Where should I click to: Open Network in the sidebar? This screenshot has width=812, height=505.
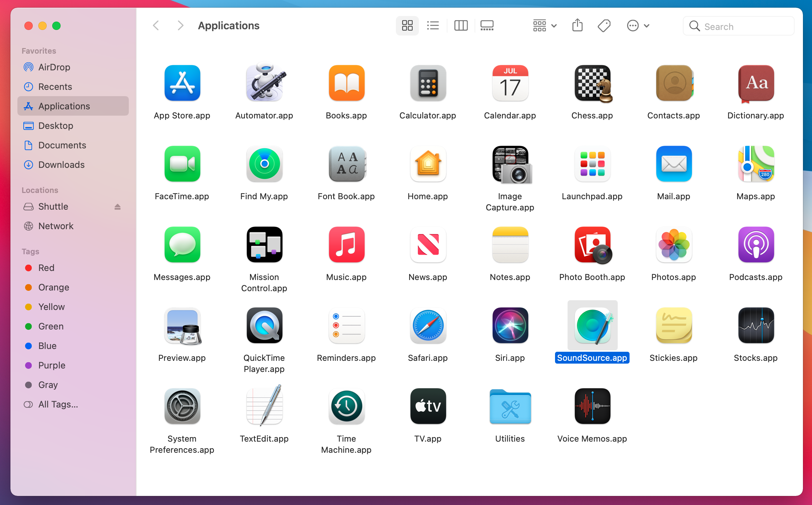tap(73, 226)
